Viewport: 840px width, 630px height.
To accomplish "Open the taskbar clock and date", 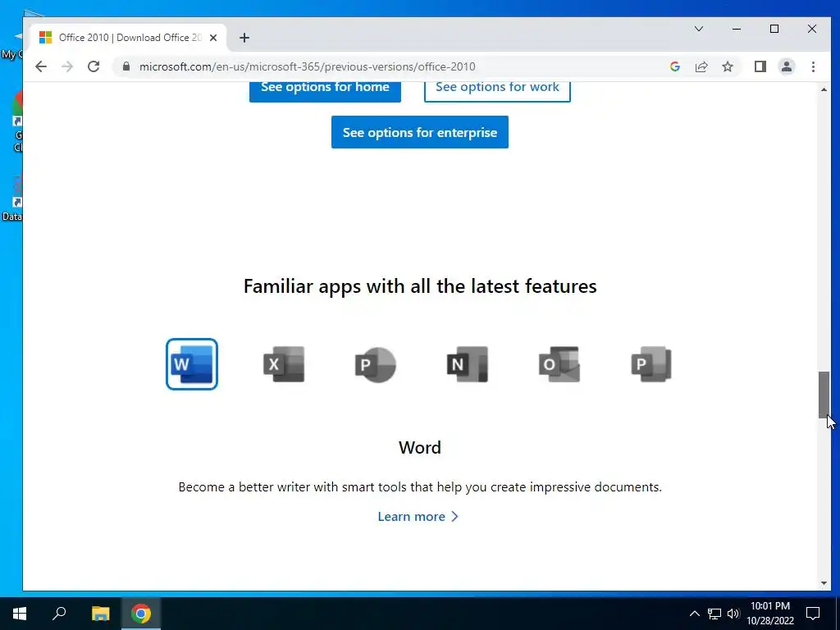I will [x=770, y=614].
